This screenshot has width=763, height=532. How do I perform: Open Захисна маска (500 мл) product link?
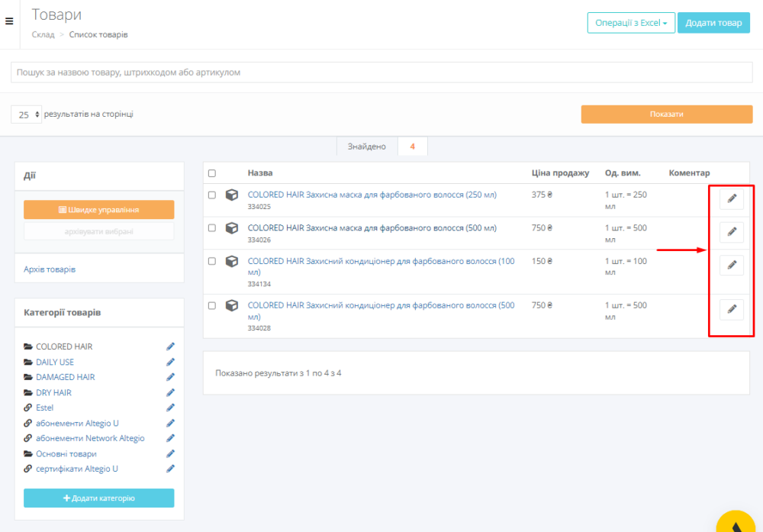coord(372,227)
